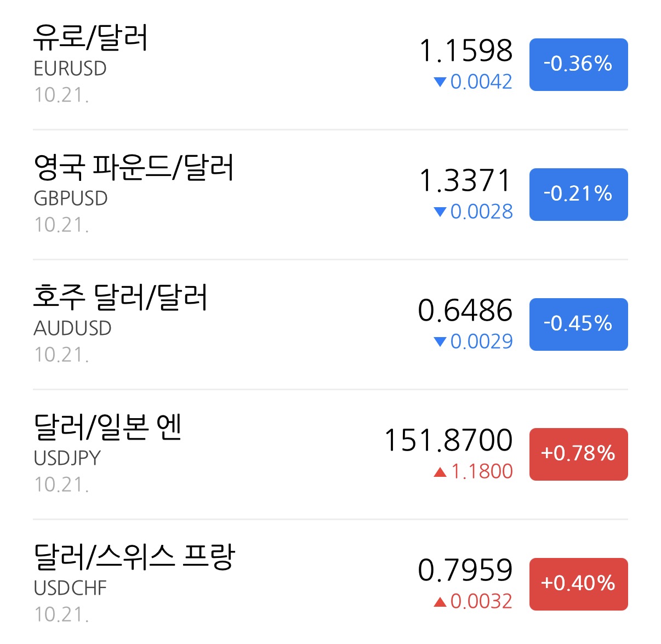Click the down triangle beside 0.0029
Image resolution: width=661 pixels, height=644 pixels.
440,342
